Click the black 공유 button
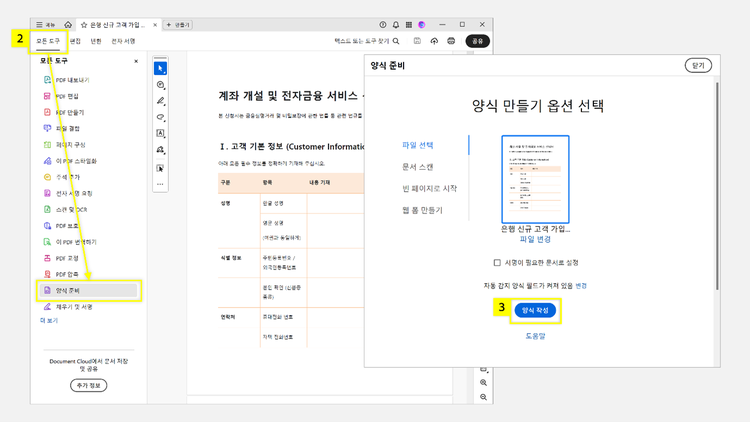Screen dimensions: 750x422 click(477, 41)
